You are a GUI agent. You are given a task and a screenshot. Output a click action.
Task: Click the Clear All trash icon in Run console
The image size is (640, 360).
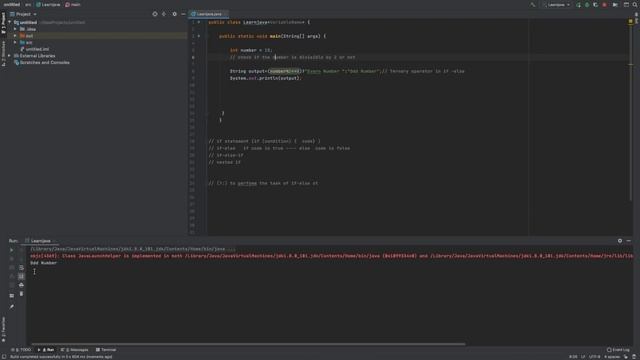click(x=21, y=294)
